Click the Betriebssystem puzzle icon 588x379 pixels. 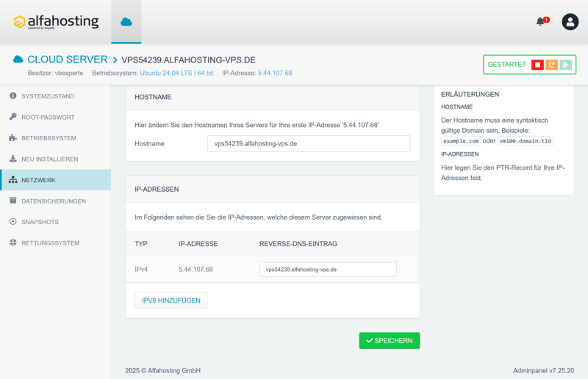point(13,137)
